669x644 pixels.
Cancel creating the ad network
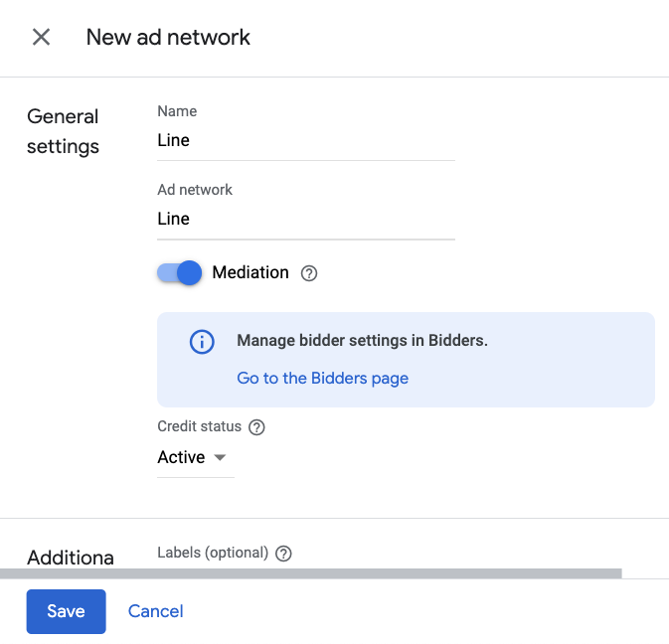click(156, 611)
